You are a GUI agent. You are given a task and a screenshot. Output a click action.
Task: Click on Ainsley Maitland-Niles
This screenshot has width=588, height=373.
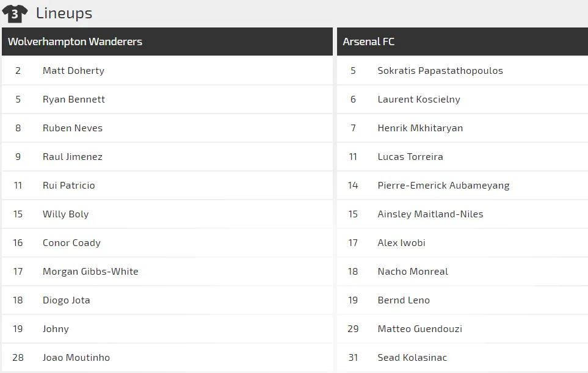point(430,214)
